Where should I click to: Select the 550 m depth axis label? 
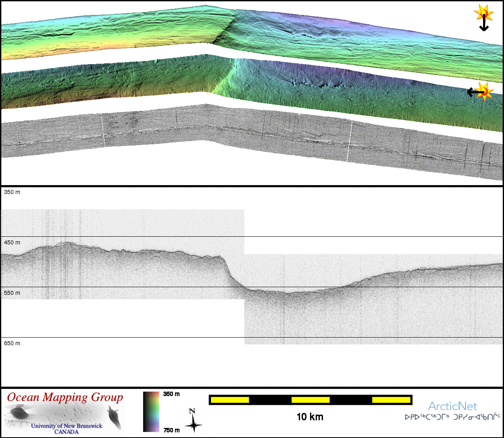coord(12,293)
